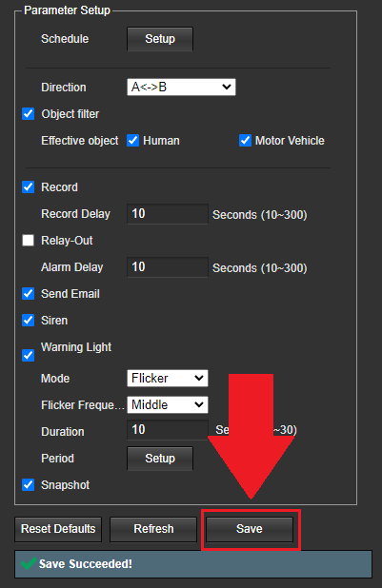Viewport: 382px width, 588px height.
Task: Click the Reset Defaults button
Action: [58, 530]
